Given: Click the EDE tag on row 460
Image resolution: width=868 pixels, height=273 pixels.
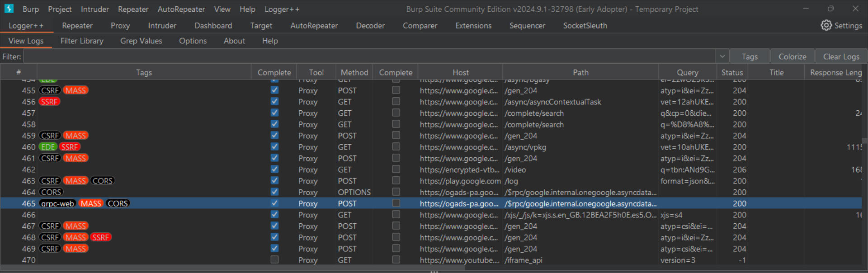Looking at the screenshot, I should click(x=48, y=147).
